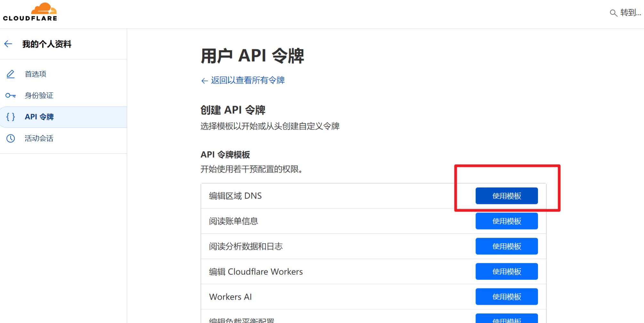Click the 阅读分析数据和日志 row label

click(x=246, y=246)
